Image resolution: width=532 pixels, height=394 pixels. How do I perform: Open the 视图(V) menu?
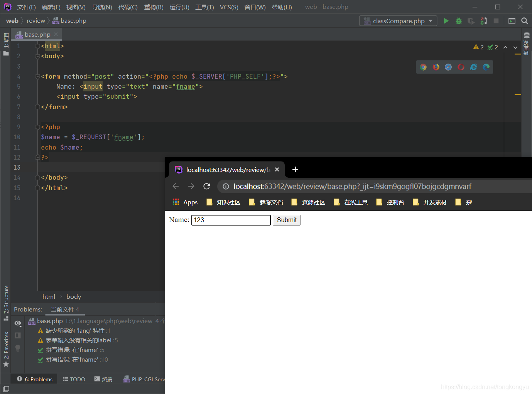coord(76,7)
